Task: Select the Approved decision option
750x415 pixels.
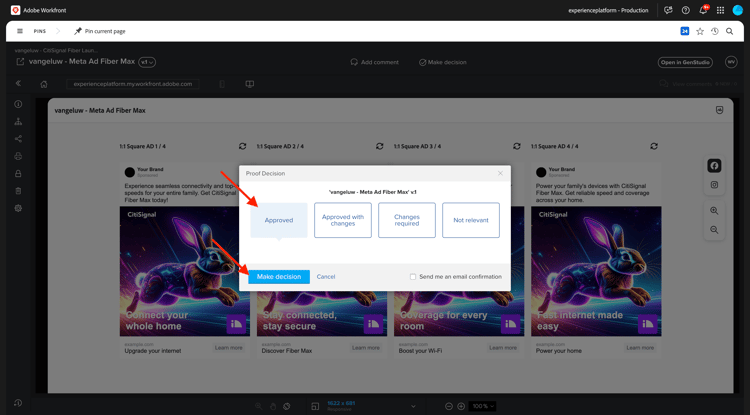Action: click(279, 220)
